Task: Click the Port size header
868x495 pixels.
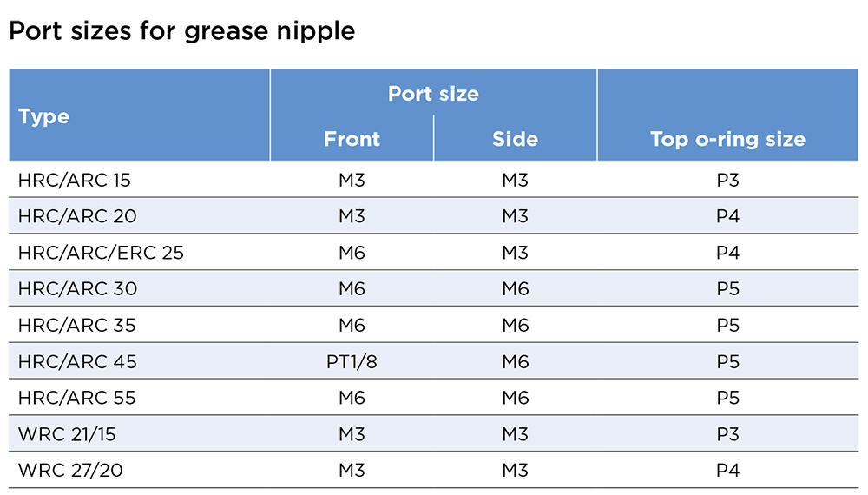Action: [433, 94]
